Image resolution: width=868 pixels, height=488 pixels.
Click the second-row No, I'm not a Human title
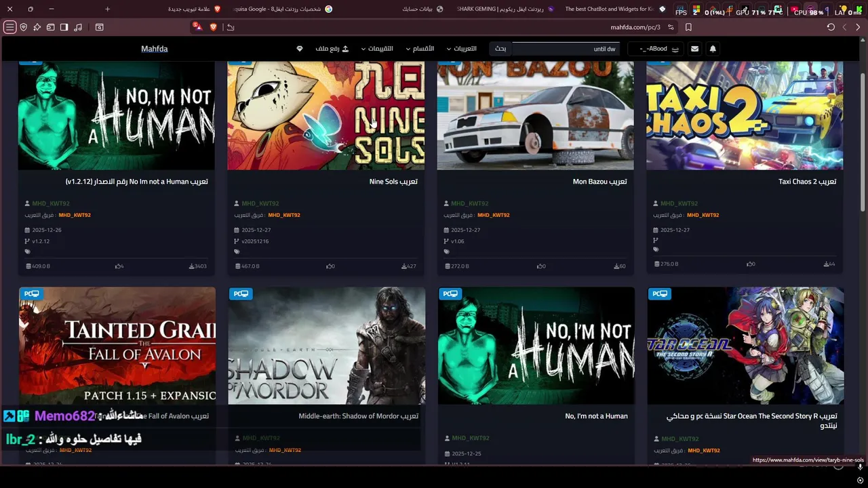click(596, 416)
